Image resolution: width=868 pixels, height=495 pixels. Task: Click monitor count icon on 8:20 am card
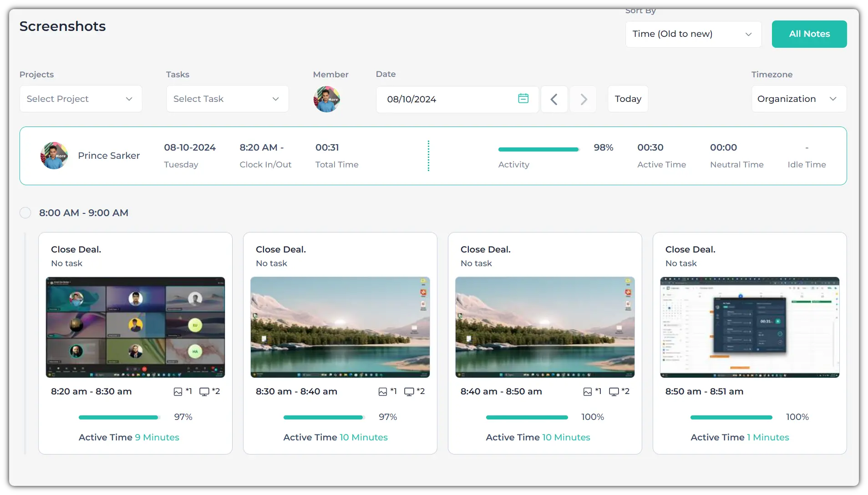204,392
